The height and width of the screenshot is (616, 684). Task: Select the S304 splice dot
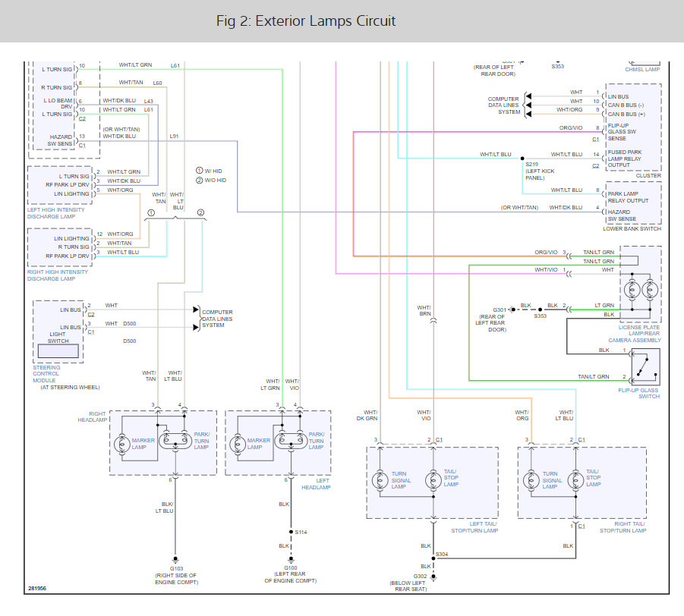point(433,558)
